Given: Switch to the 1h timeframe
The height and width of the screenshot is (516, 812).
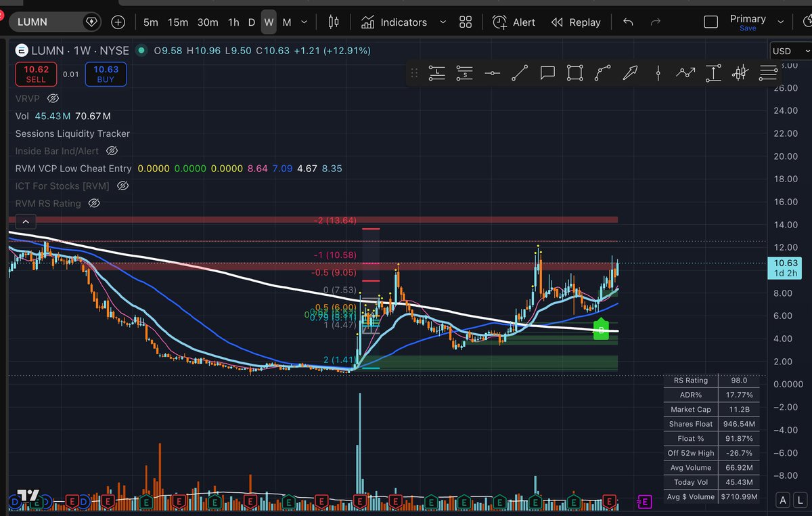Looking at the screenshot, I should [233, 22].
